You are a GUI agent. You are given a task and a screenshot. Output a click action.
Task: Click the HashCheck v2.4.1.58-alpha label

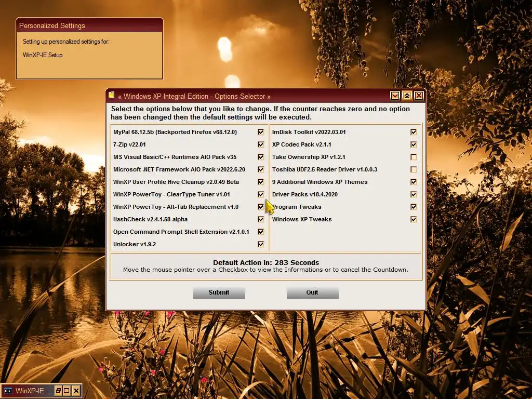coord(150,220)
